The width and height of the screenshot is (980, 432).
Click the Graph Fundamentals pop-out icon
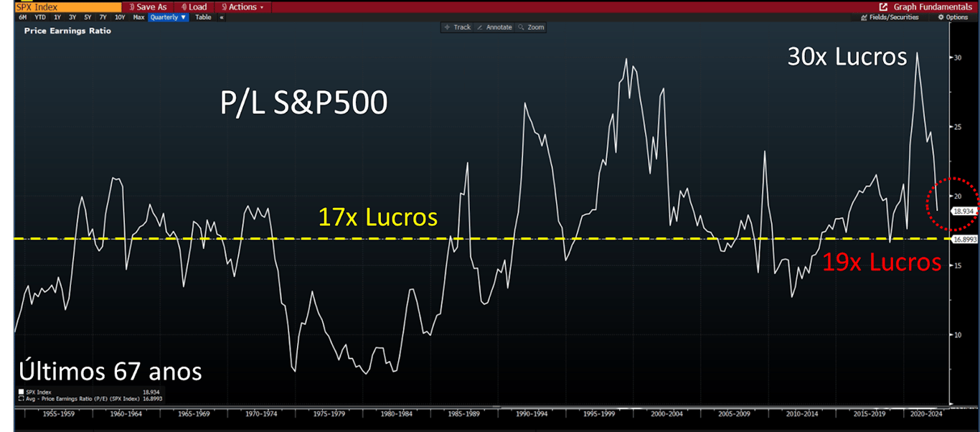click(883, 6)
